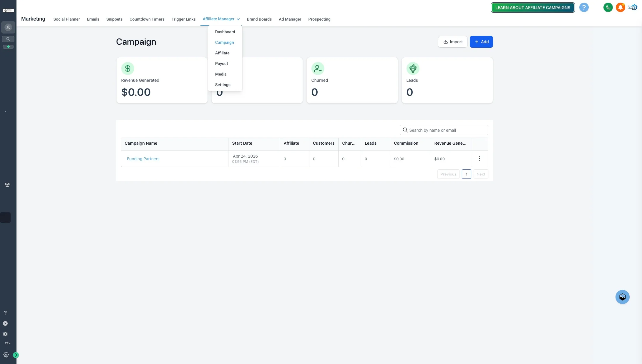Switch to the Social Planner tab
Screen dimensions: 642x364
67,19
